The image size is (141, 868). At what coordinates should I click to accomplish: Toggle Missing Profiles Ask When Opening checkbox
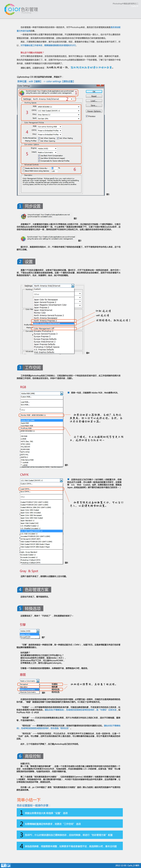[39, 141]
